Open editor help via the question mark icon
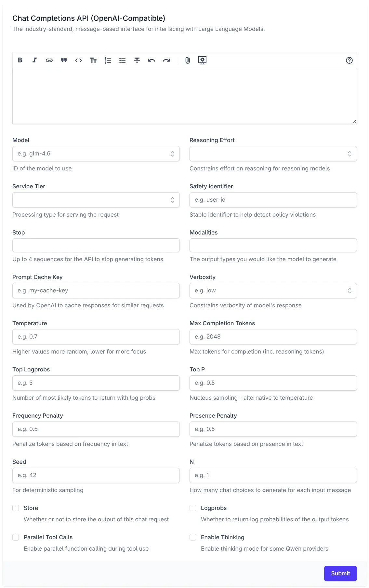 349,60
